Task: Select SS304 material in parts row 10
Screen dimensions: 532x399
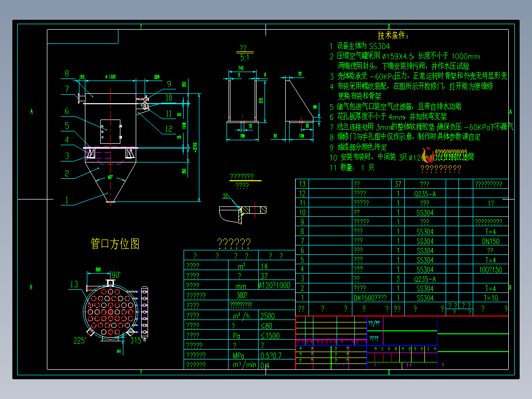Action: (425, 213)
